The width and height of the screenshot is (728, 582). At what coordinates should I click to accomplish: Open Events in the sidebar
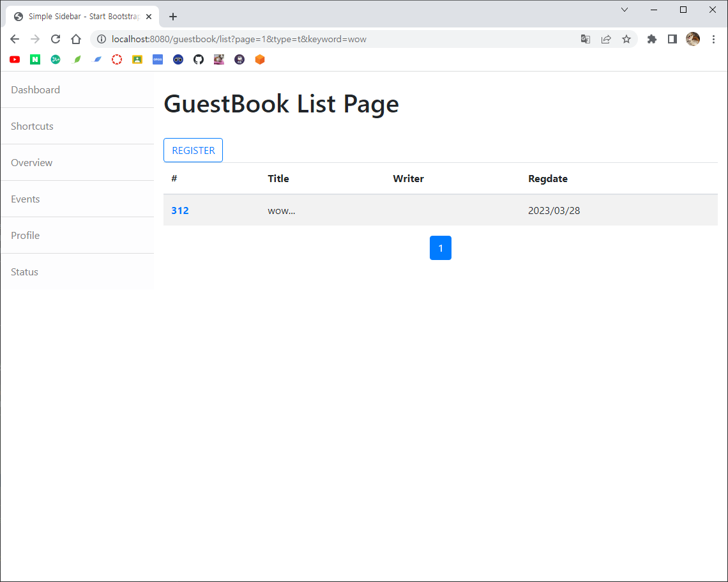coord(77,199)
